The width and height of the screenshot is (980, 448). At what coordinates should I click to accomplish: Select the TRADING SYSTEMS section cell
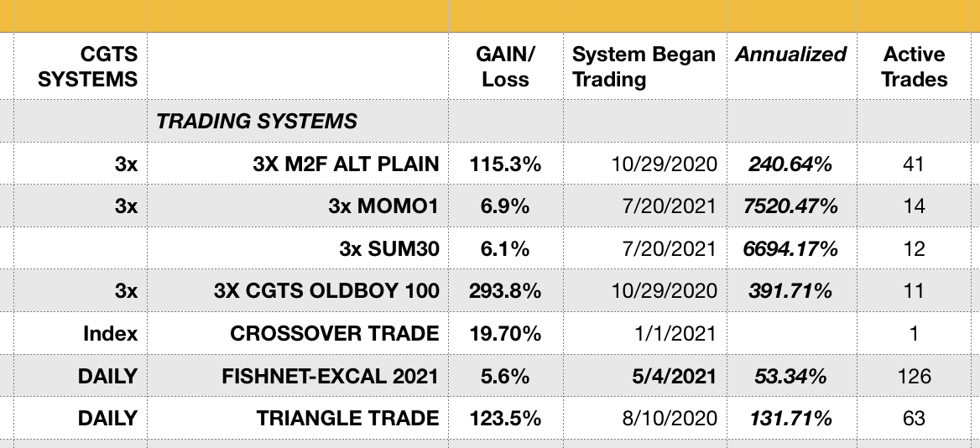[257, 121]
